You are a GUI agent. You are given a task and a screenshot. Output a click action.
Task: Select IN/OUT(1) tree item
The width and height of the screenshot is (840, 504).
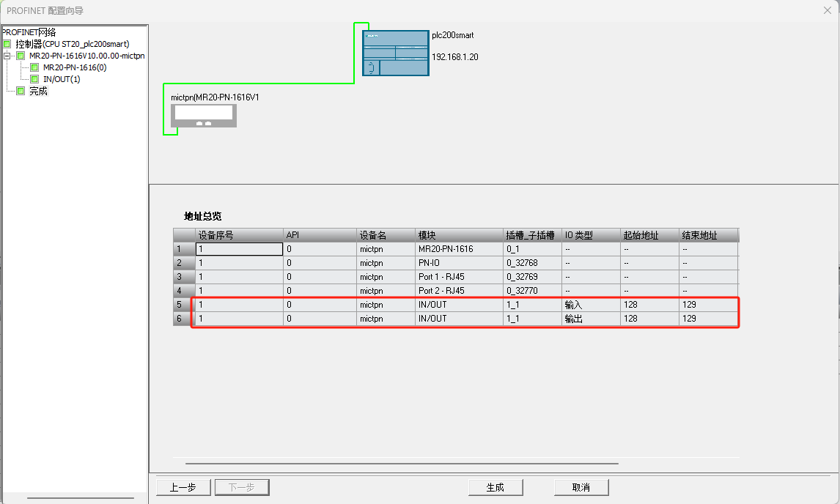62,79
